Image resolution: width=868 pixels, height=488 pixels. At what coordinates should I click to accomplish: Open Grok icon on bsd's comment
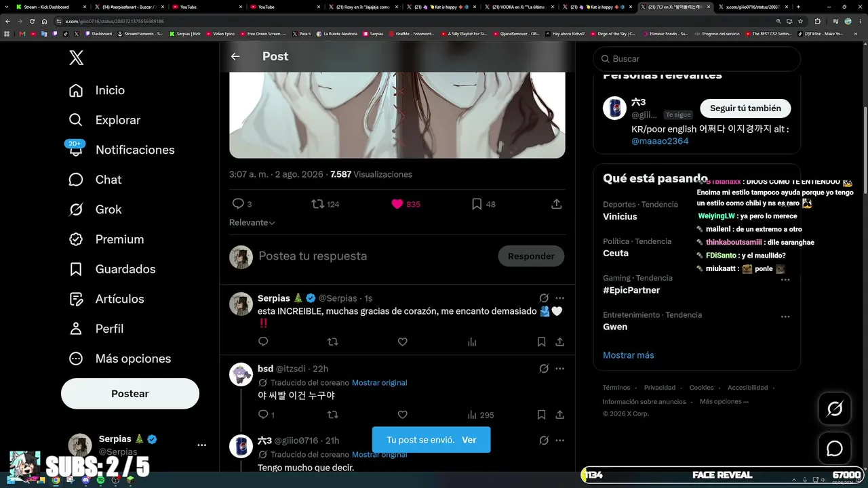(x=544, y=369)
